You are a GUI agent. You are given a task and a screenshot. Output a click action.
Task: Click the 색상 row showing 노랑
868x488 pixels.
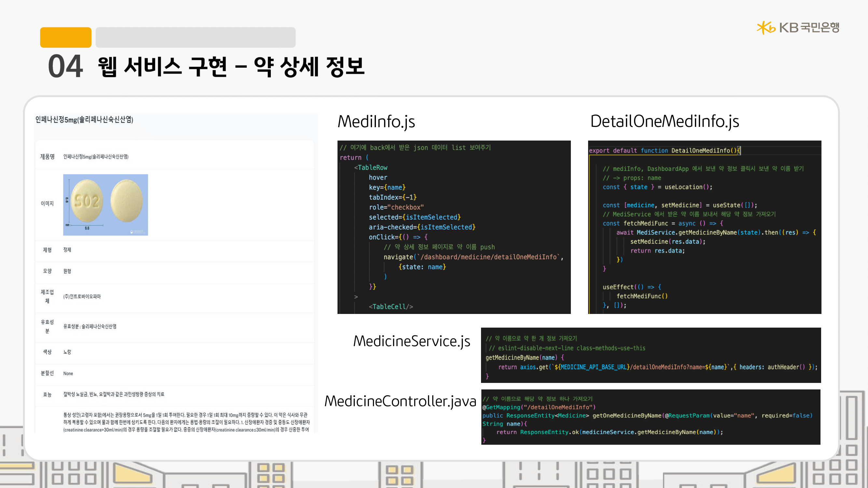tap(67, 352)
